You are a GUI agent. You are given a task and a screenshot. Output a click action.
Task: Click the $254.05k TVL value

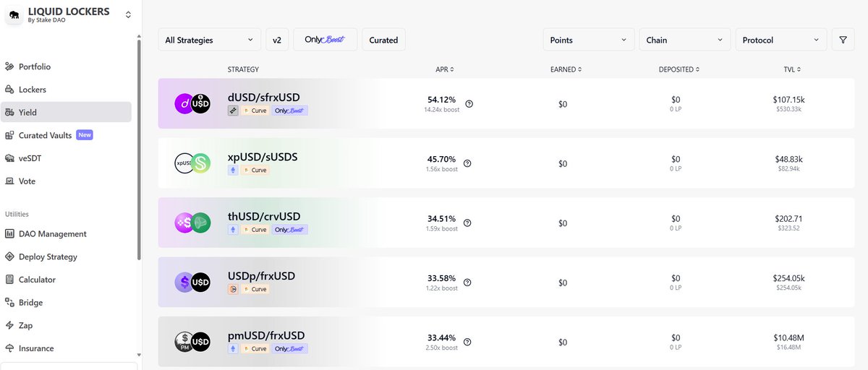pos(787,278)
